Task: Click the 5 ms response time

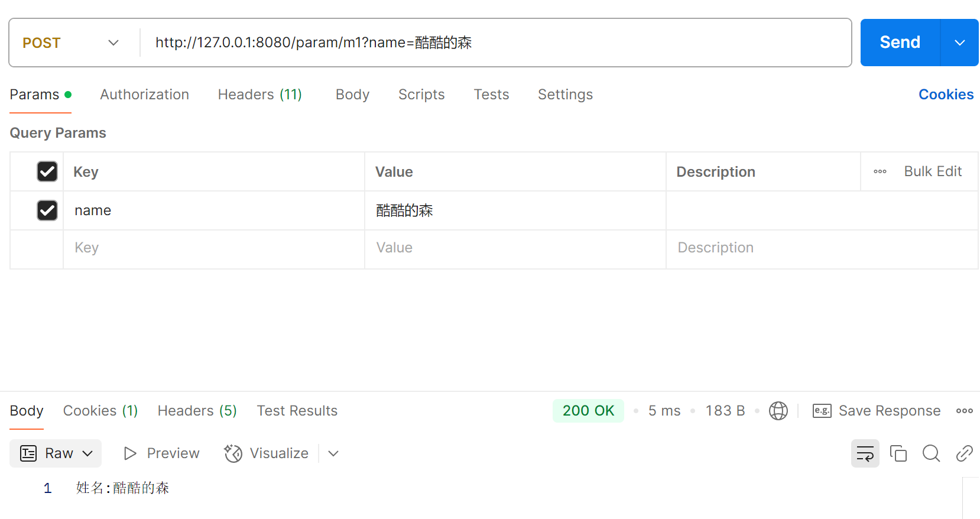Action: coord(664,411)
